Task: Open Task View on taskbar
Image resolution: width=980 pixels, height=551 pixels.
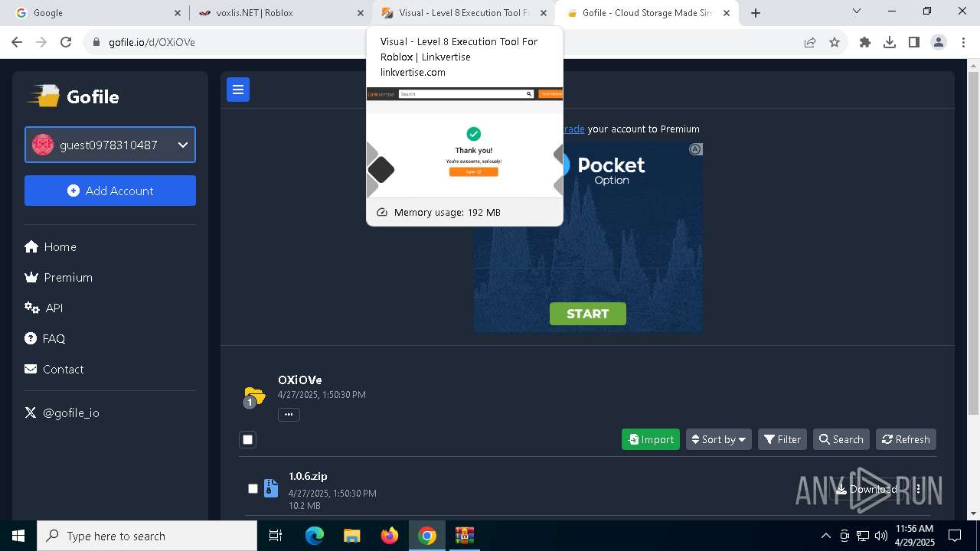Action: 276,536
